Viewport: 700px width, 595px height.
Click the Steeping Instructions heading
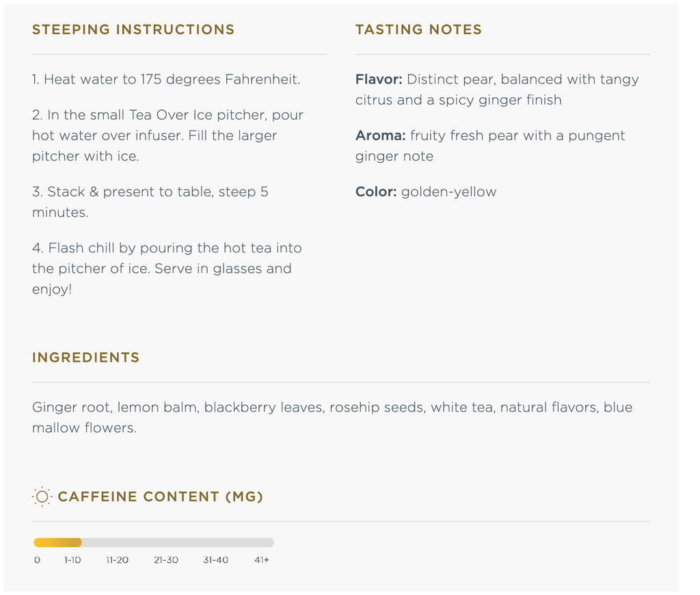click(x=133, y=29)
